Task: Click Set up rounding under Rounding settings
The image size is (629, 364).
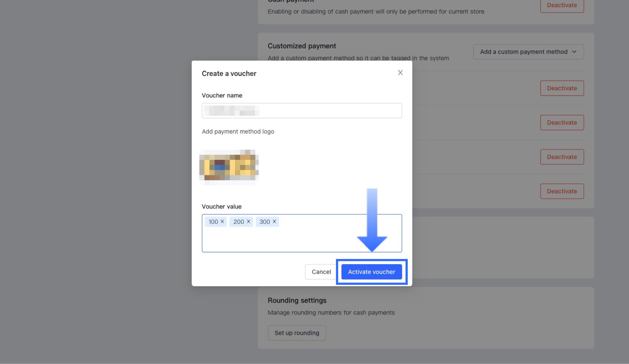Action: [x=297, y=333]
